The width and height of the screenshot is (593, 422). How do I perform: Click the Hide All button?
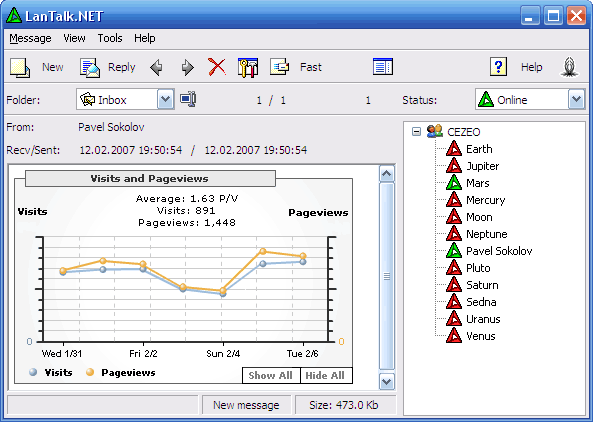click(x=326, y=375)
